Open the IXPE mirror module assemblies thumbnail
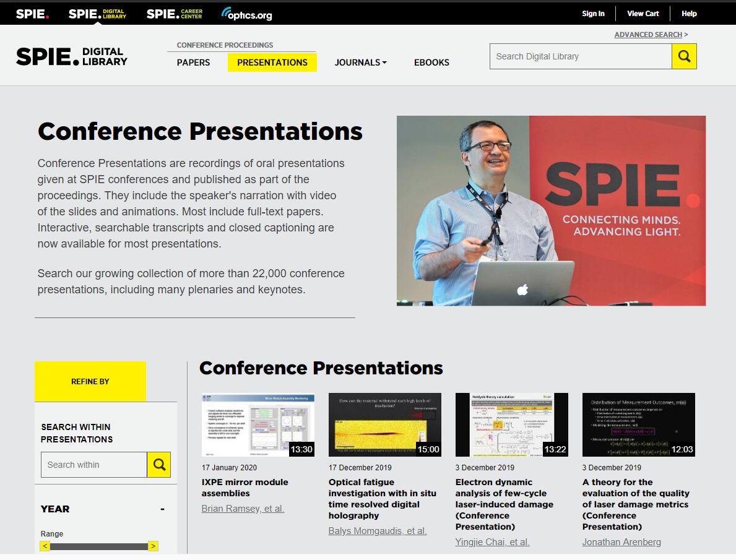The width and height of the screenshot is (736, 560). 258,424
